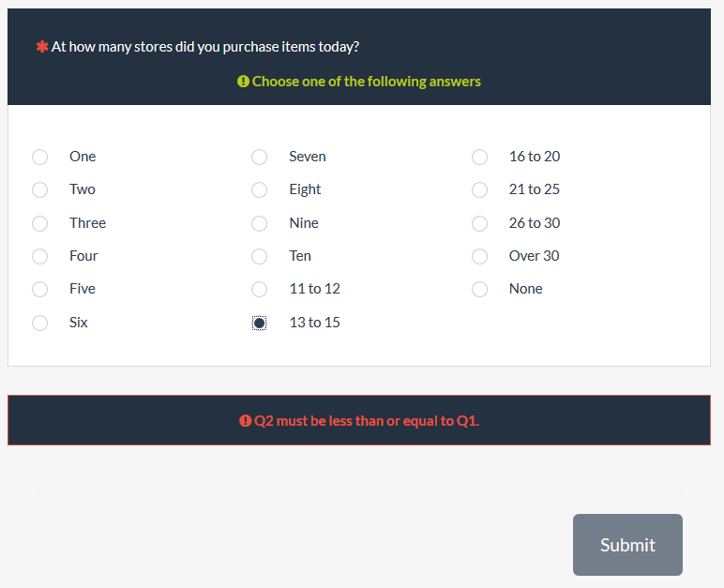
Task: Select the 'Six' radio button
Action: click(40, 323)
